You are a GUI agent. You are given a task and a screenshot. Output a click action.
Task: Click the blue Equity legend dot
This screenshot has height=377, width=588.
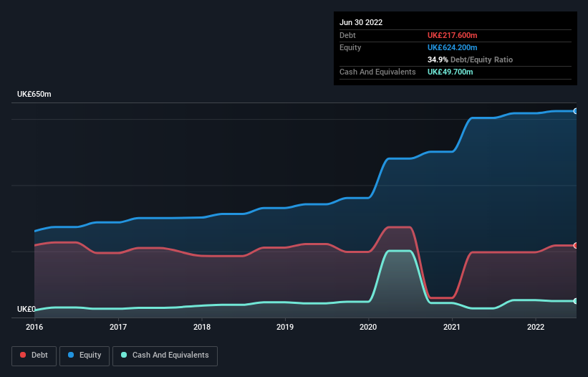click(x=71, y=355)
